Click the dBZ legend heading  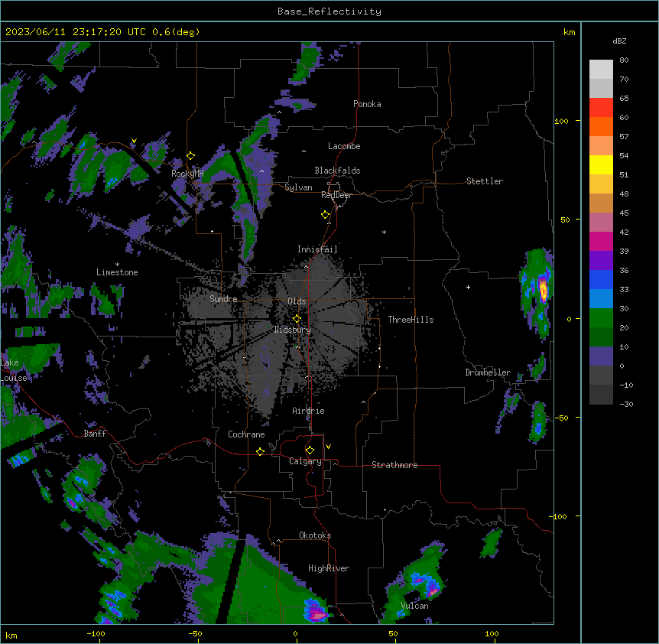click(x=619, y=41)
